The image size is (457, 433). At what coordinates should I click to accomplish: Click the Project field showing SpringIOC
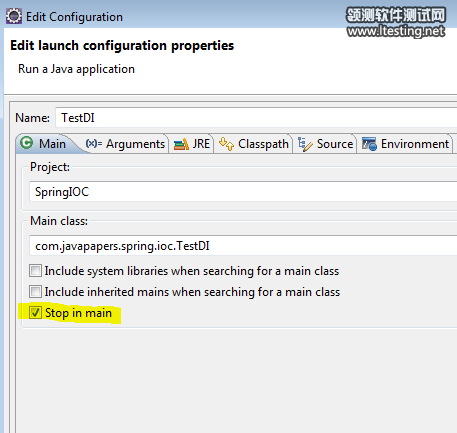[x=243, y=192]
